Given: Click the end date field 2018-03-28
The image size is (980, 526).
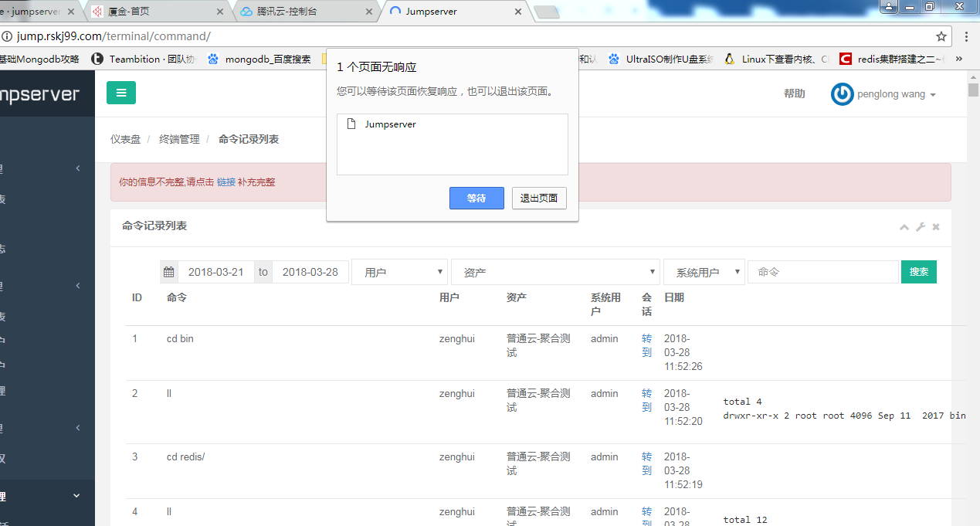Looking at the screenshot, I should click(310, 272).
